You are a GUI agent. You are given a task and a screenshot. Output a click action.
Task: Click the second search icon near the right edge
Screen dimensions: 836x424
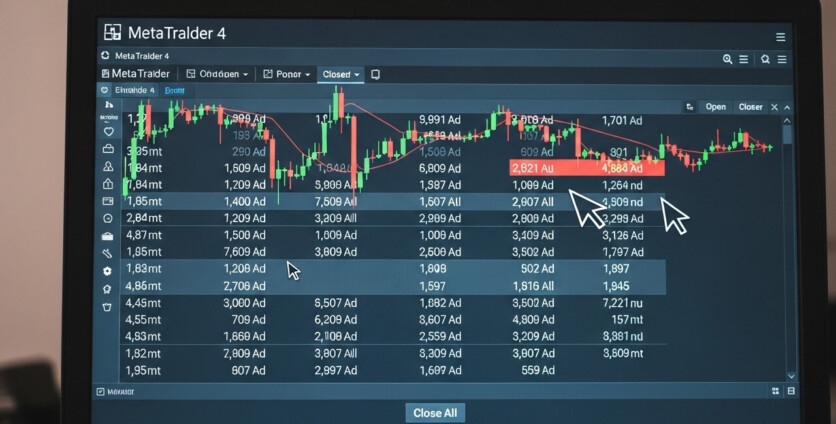click(x=765, y=59)
